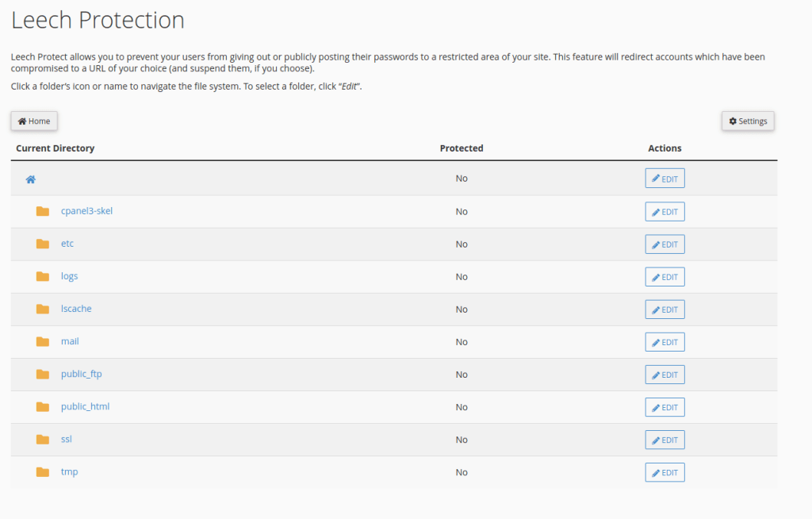This screenshot has width=812, height=519.
Task: Click the Edit button for mail
Action: pos(665,342)
